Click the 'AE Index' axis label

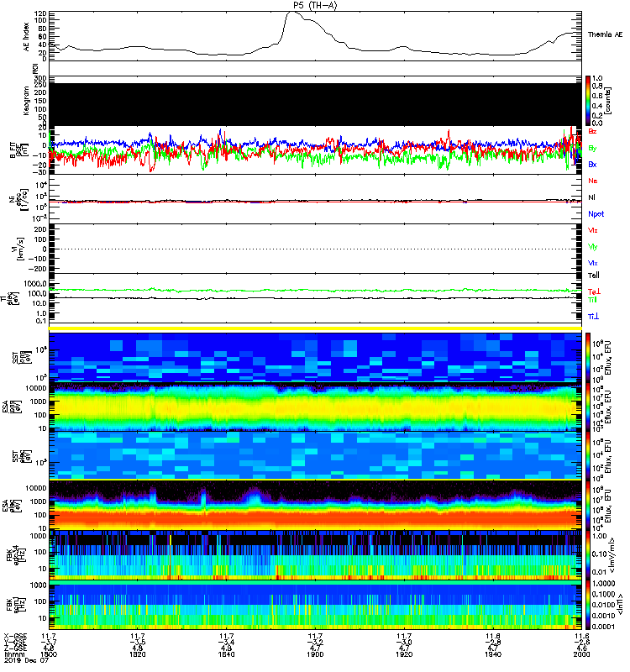coord(27,37)
